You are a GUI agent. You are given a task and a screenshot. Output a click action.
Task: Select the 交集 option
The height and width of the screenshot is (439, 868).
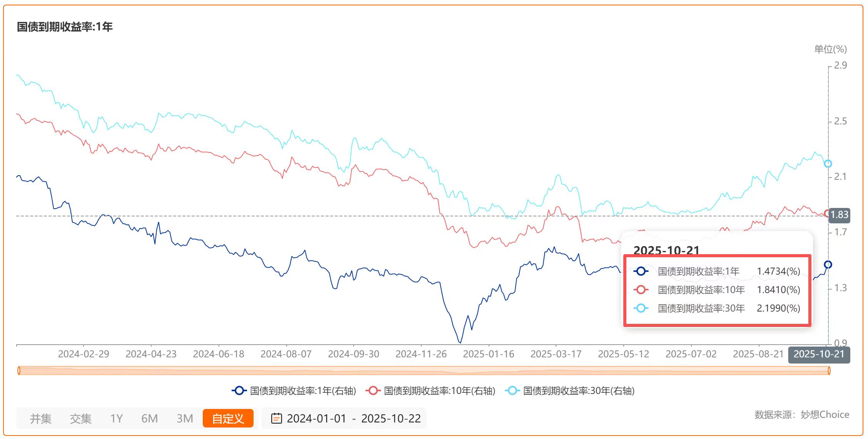80,419
